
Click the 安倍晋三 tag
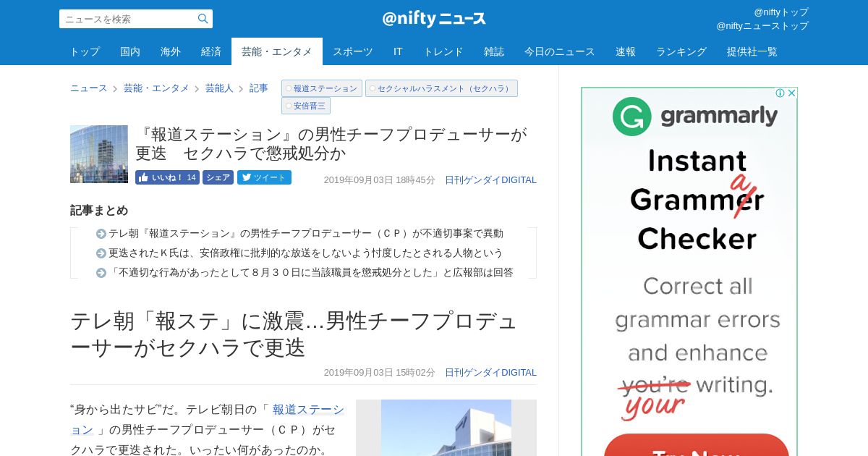tap(306, 106)
